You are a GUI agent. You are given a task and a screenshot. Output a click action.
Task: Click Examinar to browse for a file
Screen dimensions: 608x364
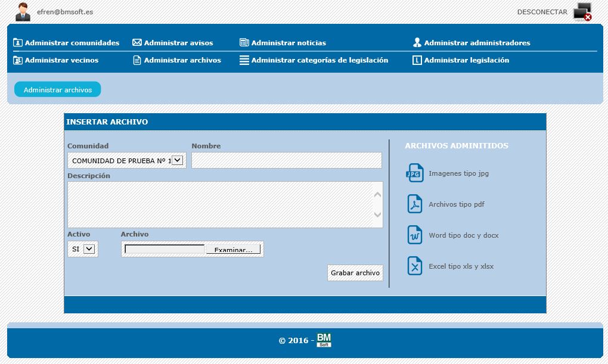pyautogui.click(x=233, y=250)
